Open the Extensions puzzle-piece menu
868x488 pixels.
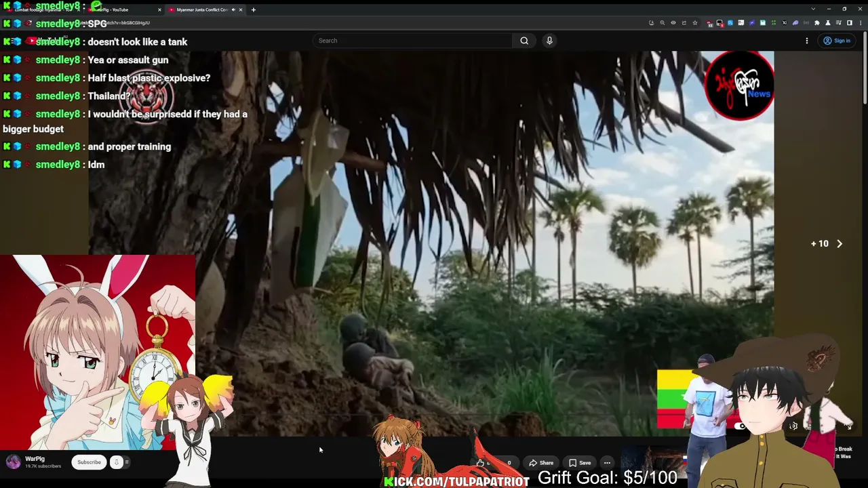pos(817,23)
